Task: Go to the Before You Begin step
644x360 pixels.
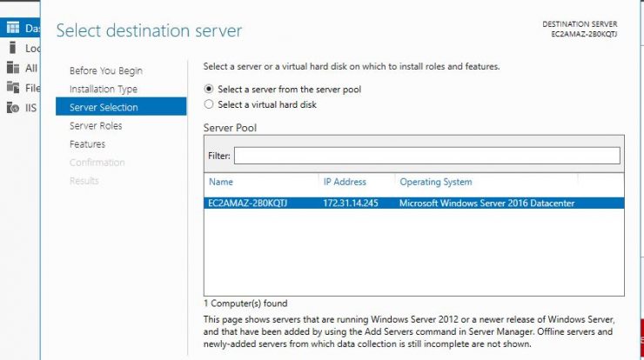Action: [x=106, y=70]
